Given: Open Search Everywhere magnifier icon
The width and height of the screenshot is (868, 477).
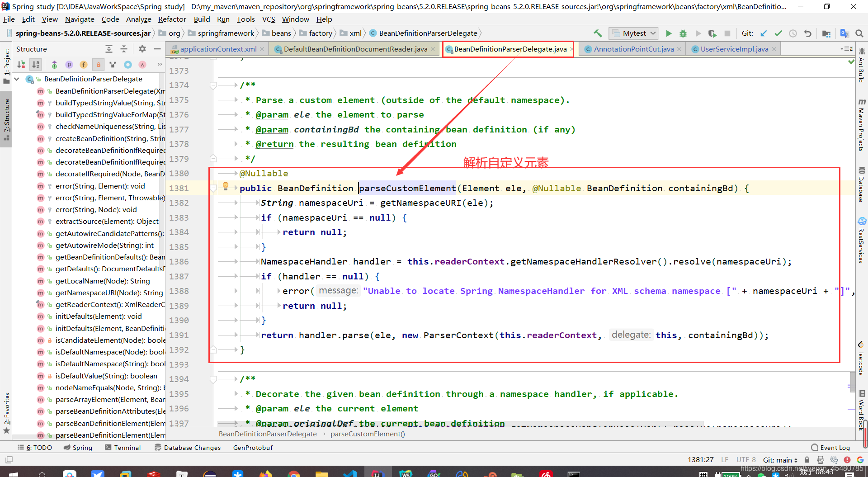Looking at the screenshot, I should coord(859,33).
